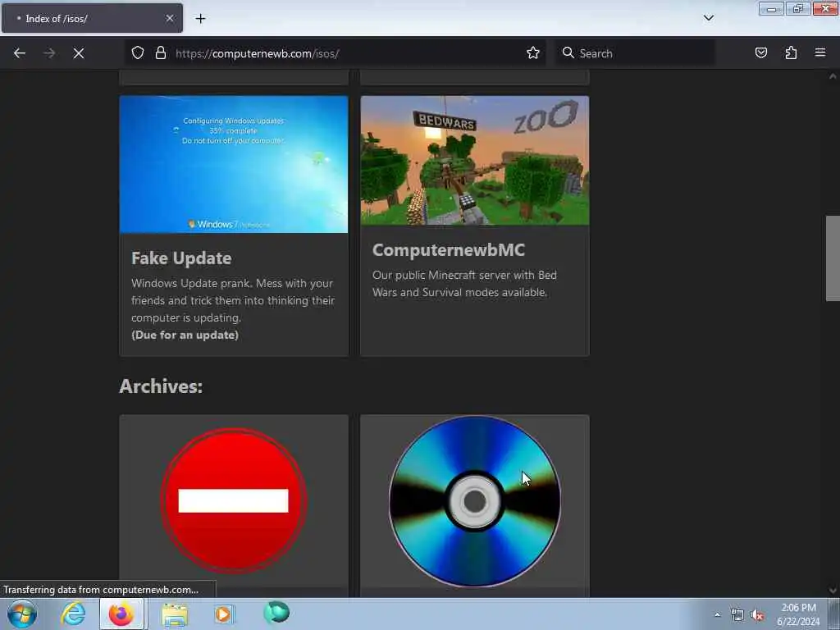This screenshot has height=630, width=840.
Task: Switch to Firefox in the taskbar
Action: [x=121, y=614]
